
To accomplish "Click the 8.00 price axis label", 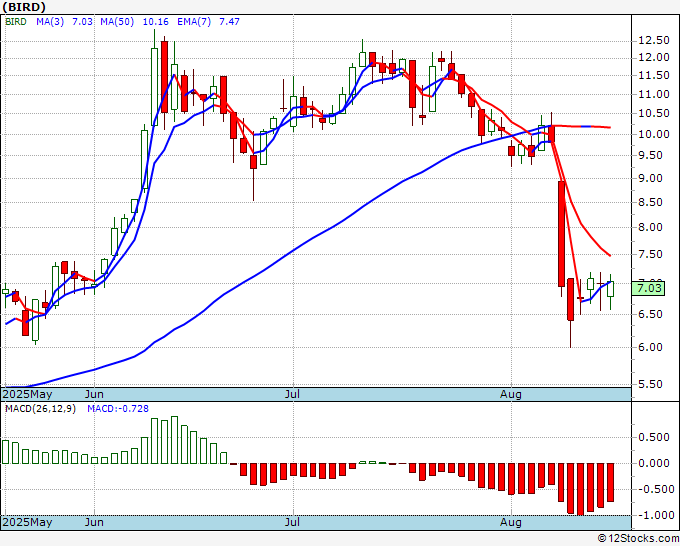I will pyautogui.click(x=650, y=227).
